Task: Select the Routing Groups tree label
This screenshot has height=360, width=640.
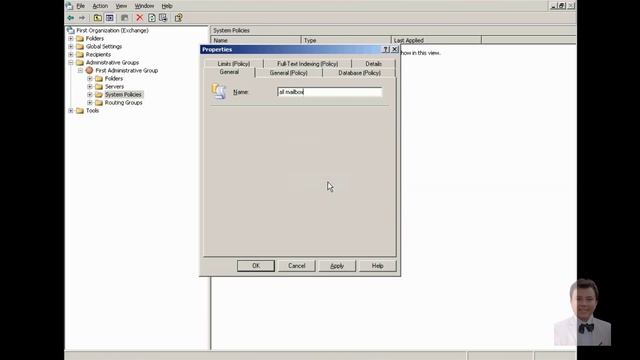Action: (x=124, y=102)
